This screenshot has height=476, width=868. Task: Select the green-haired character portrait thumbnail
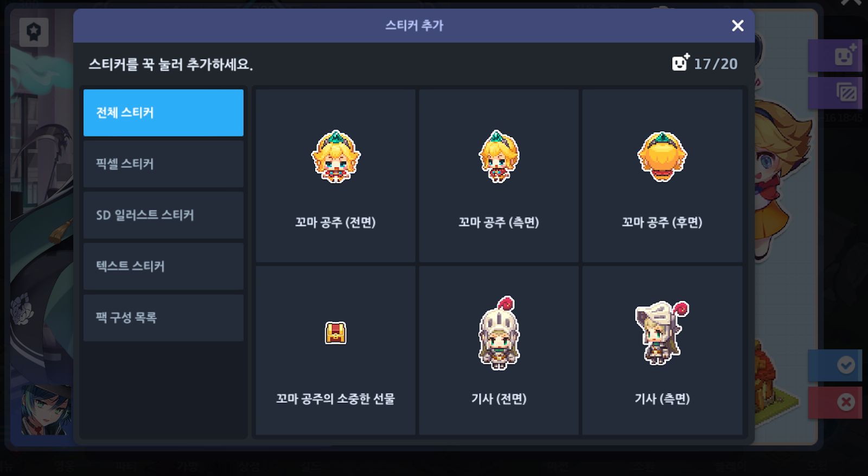tap(47, 410)
